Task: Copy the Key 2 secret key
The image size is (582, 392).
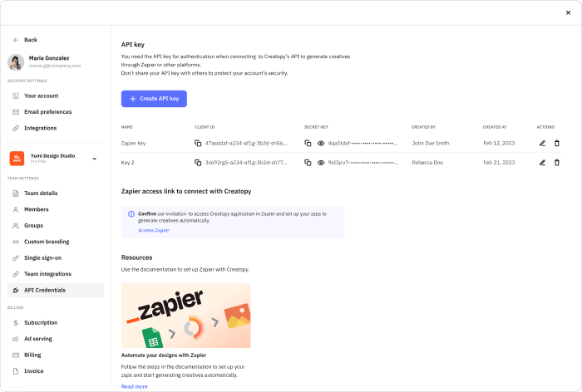Action: click(x=308, y=162)
